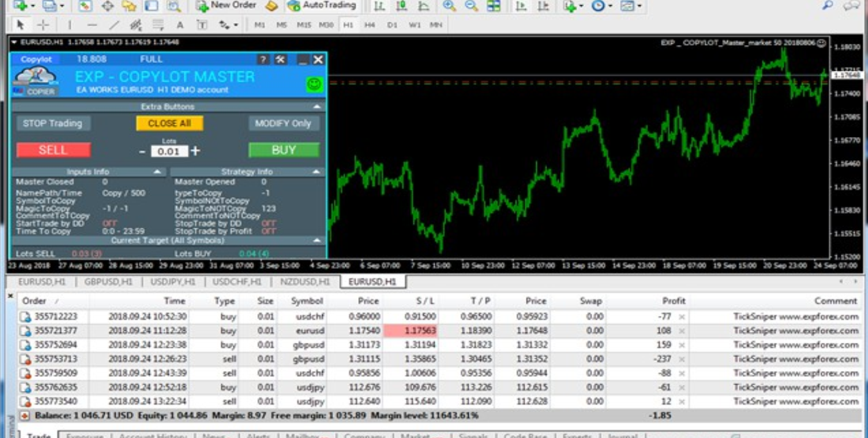This screenshot has width=868, height=438.
Task: Toggle STOP Trading in CopyLot panel
Action: [53, 123]
